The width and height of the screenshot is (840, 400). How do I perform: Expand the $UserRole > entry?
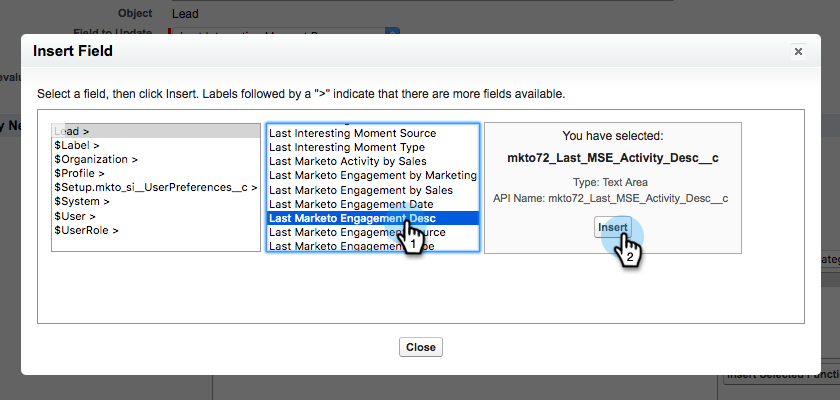156,230
